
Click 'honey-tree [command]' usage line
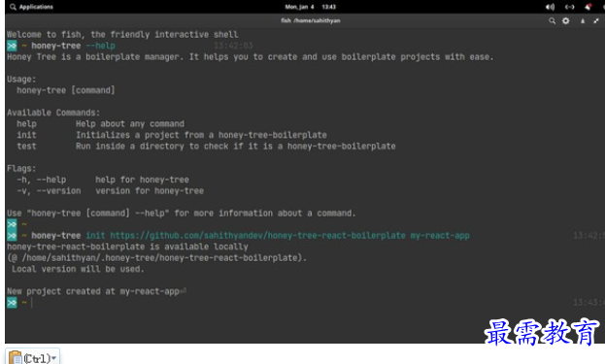pos(66,90)
